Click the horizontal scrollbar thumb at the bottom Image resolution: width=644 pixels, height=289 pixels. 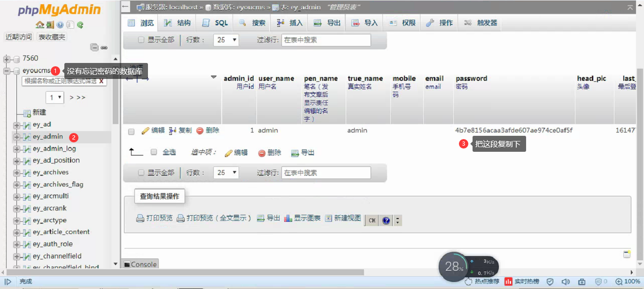[x=185, y=272]
